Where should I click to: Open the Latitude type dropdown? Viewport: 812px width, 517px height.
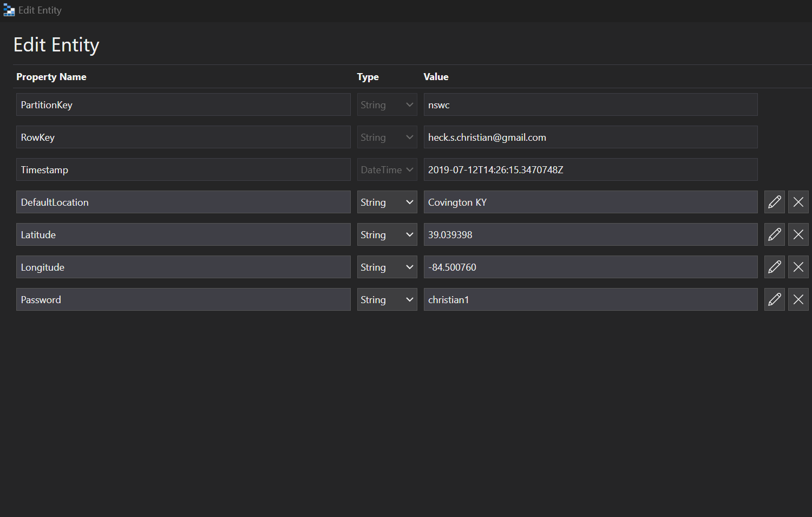[387, 234]
